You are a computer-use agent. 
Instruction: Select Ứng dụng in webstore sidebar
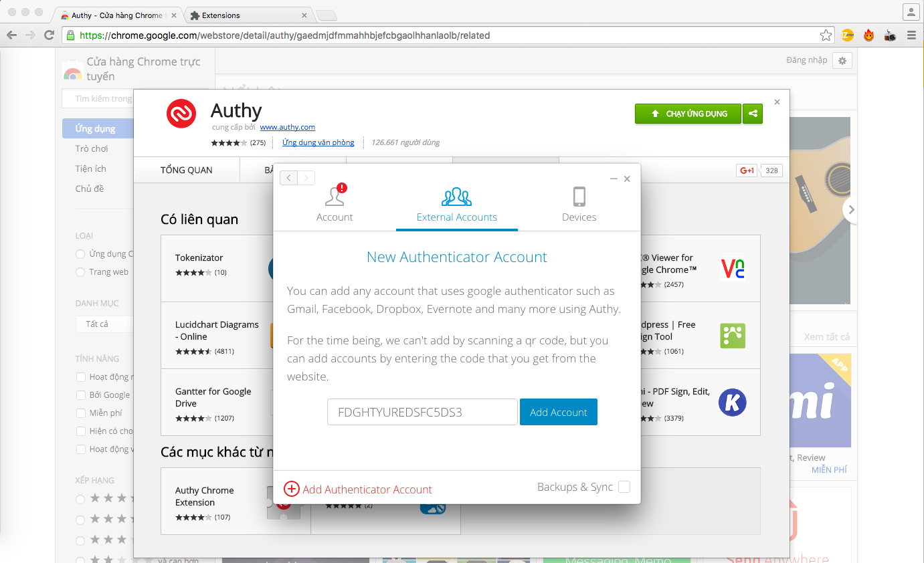point(98,128)
